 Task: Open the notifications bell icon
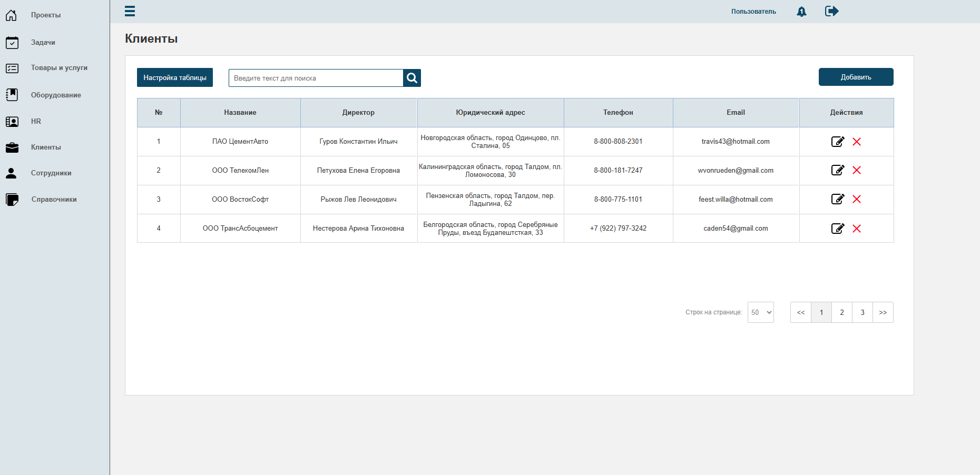tap(801, 12)
